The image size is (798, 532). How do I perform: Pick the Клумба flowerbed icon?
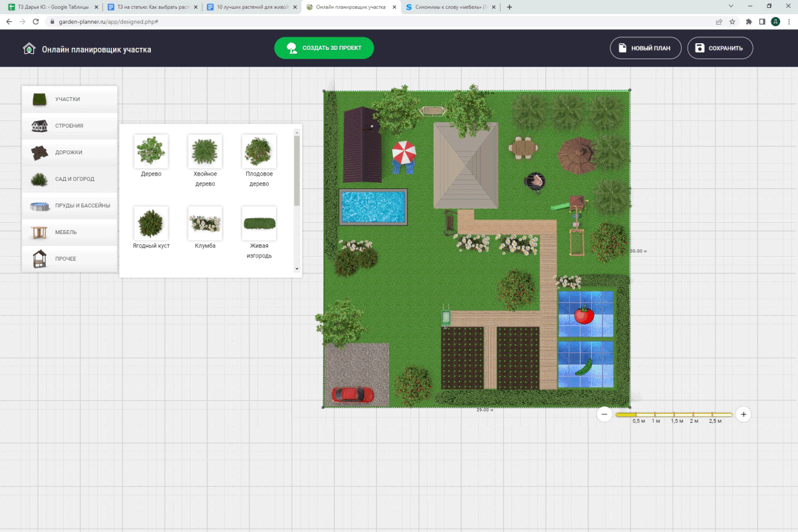[205, 223]
